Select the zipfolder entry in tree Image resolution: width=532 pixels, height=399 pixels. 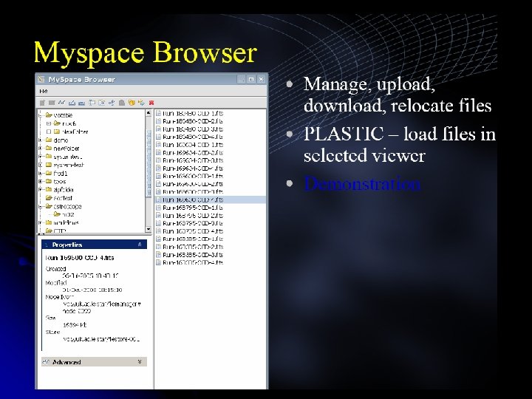point(64,189)
